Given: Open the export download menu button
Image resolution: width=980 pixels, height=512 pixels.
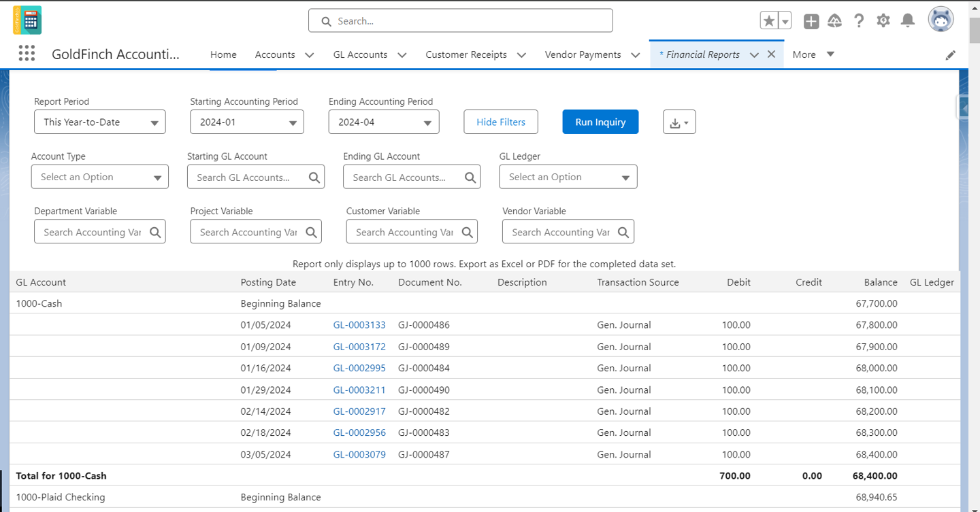Looking at the screenshot, I should click(679, 122).
